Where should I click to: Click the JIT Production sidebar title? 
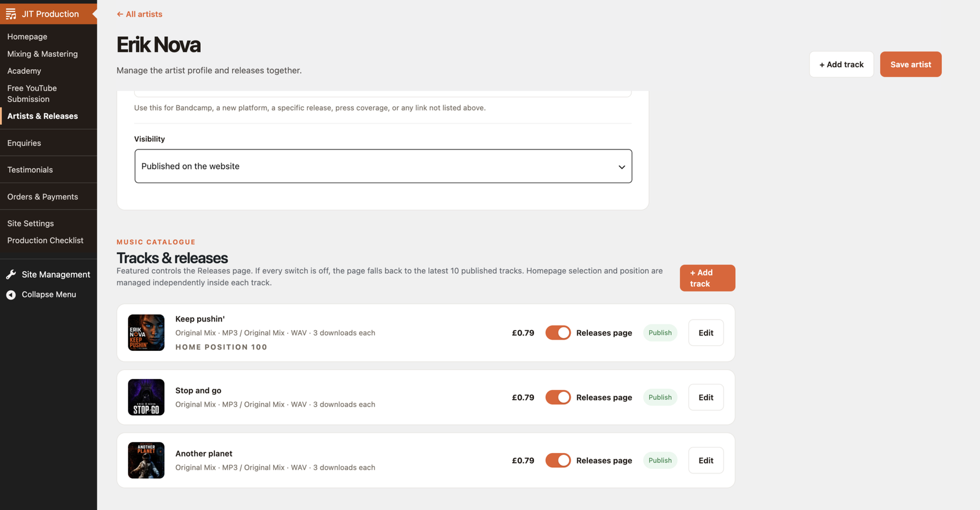point(50,14)
